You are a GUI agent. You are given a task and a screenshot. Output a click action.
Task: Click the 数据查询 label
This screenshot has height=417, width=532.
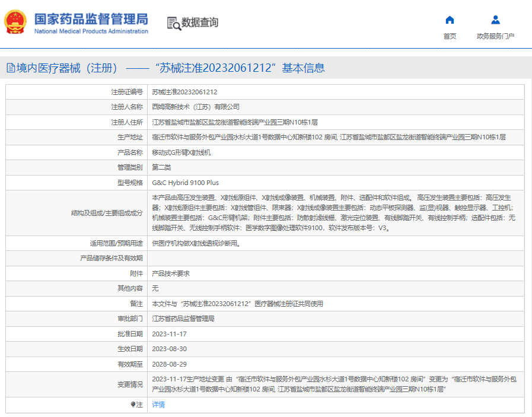click(200, 23)
